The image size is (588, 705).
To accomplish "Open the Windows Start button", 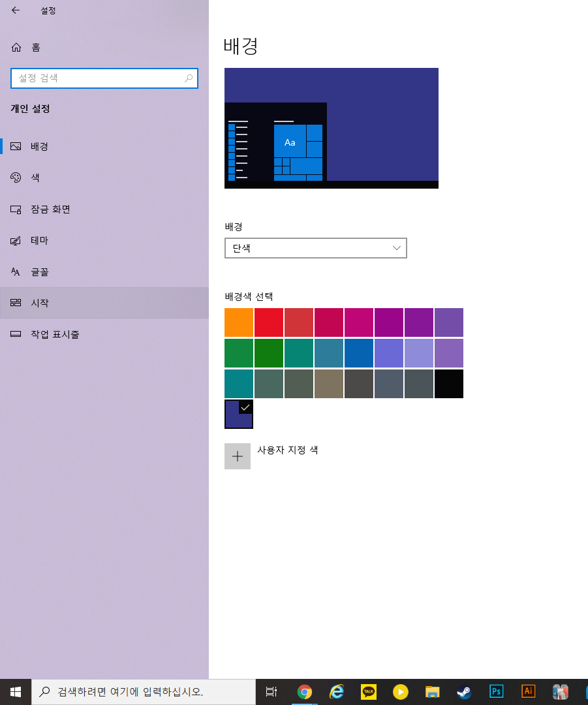I will click(16, 691).
